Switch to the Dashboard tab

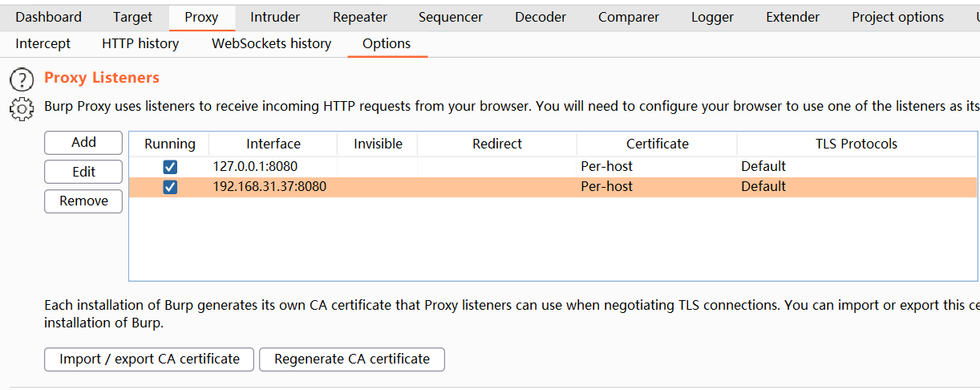point(49,17)
